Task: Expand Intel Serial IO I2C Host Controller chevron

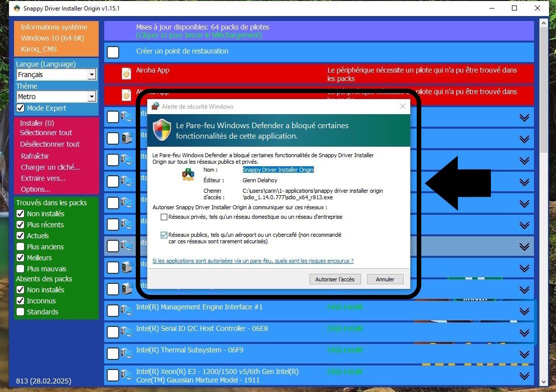Action: [524, 333]
